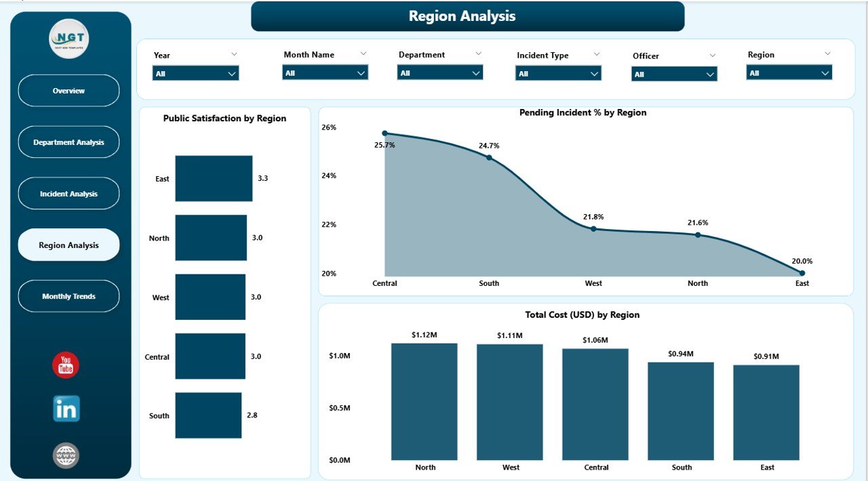Click the Central data point at 25.7%
Viewport: 868px width, 481px height.
click(384, 133)
